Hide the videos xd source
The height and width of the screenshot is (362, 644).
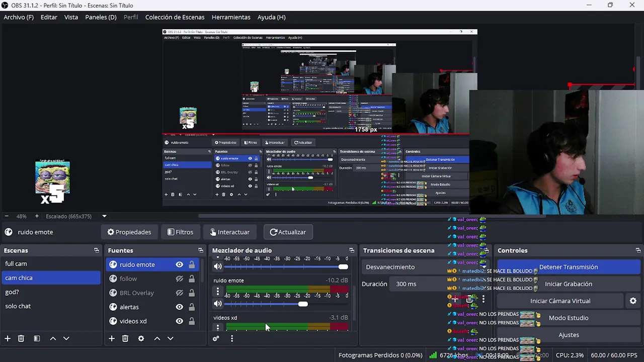tap(179, 321)
